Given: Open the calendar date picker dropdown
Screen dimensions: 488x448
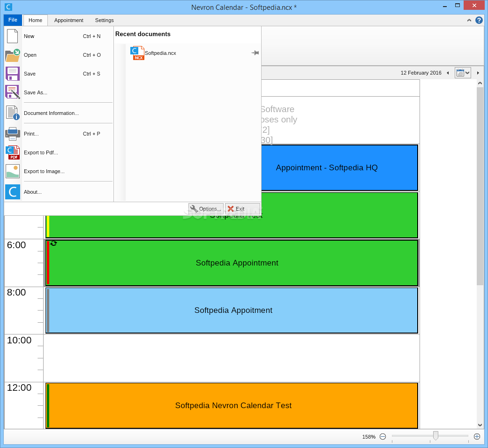Looking at the screenshot, I should [463, 73].
